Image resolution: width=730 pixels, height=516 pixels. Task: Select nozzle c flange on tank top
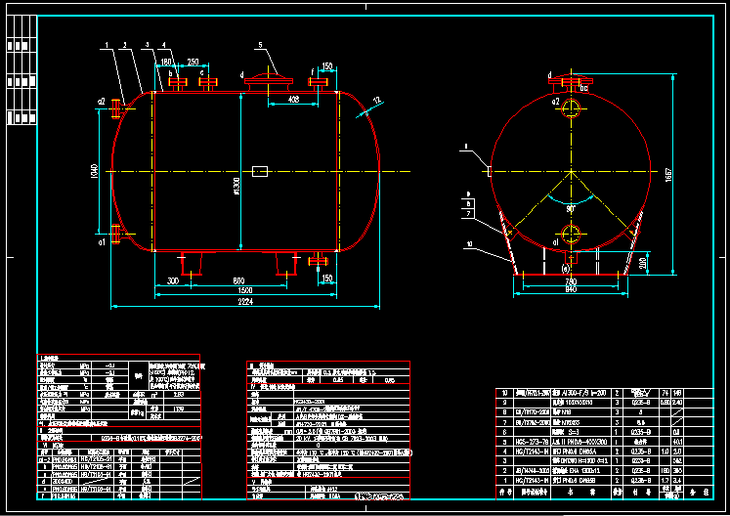(203, 82)
